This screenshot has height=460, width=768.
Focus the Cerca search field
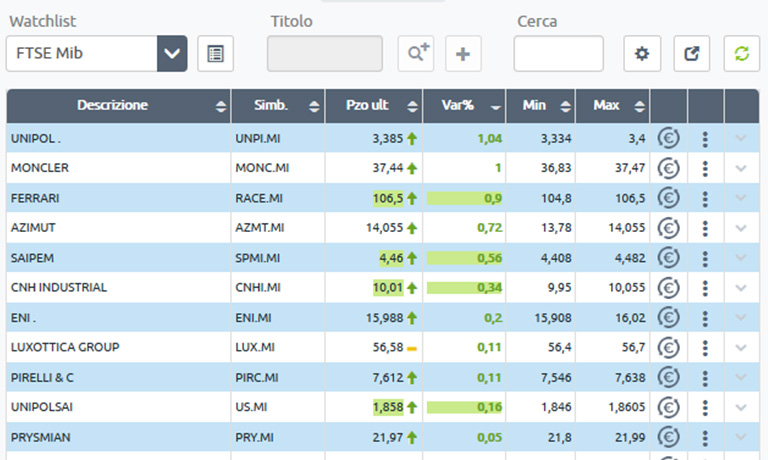point(558,53)
